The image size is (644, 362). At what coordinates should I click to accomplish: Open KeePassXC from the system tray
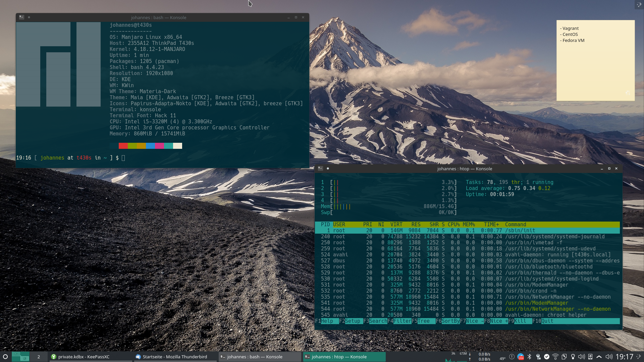pyautogui.click(x=538, y=357)
